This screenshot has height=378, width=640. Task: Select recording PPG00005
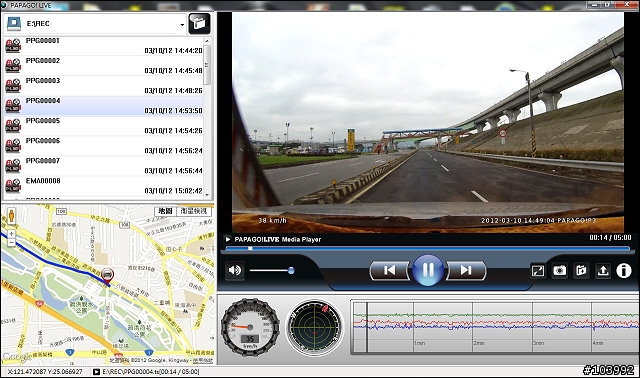coord(103,126)
